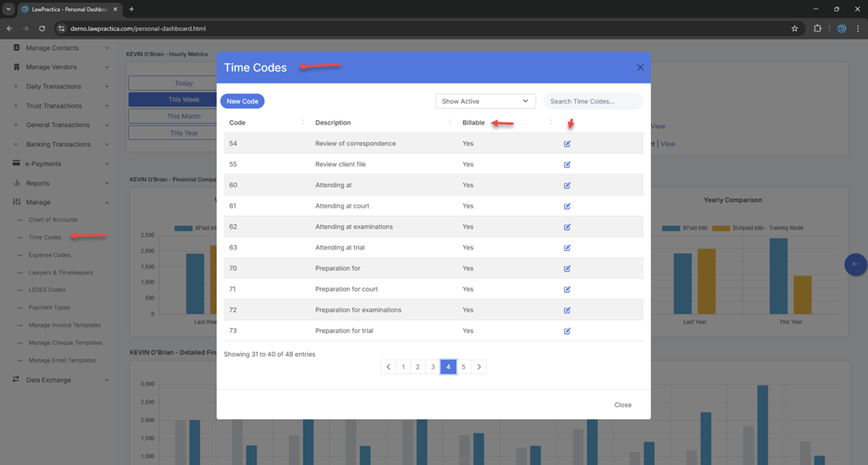868x465 pixels.
Task: Open edit for Preparation for trial row
Action: click(x=567, y=331)
